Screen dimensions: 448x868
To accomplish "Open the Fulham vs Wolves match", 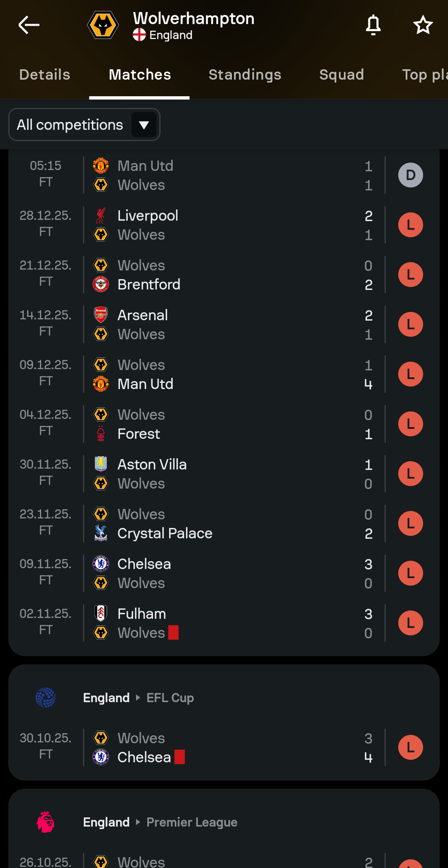I will [x=224, y=623].
